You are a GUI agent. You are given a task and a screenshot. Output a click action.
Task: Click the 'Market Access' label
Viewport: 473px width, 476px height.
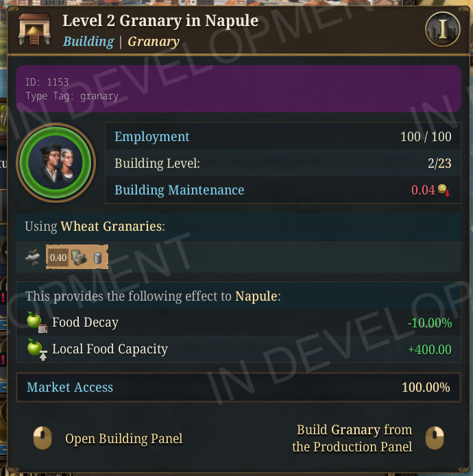(70, 388)
